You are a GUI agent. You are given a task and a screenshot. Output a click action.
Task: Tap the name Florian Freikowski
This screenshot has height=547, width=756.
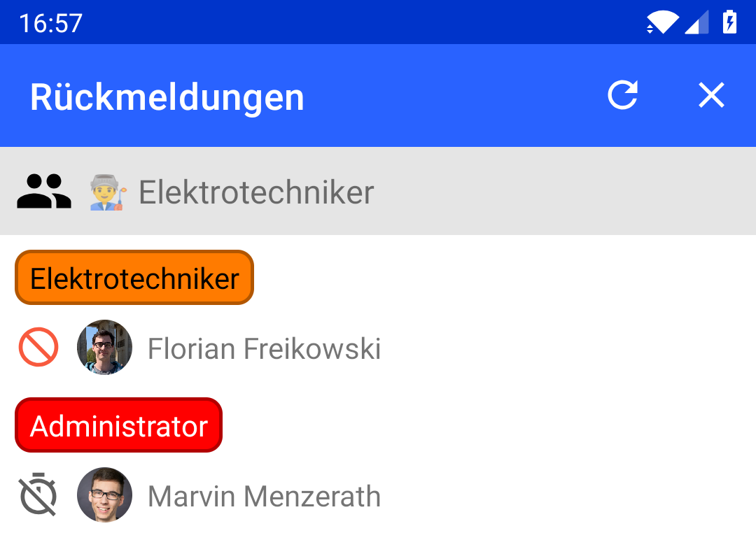(264, 348)
